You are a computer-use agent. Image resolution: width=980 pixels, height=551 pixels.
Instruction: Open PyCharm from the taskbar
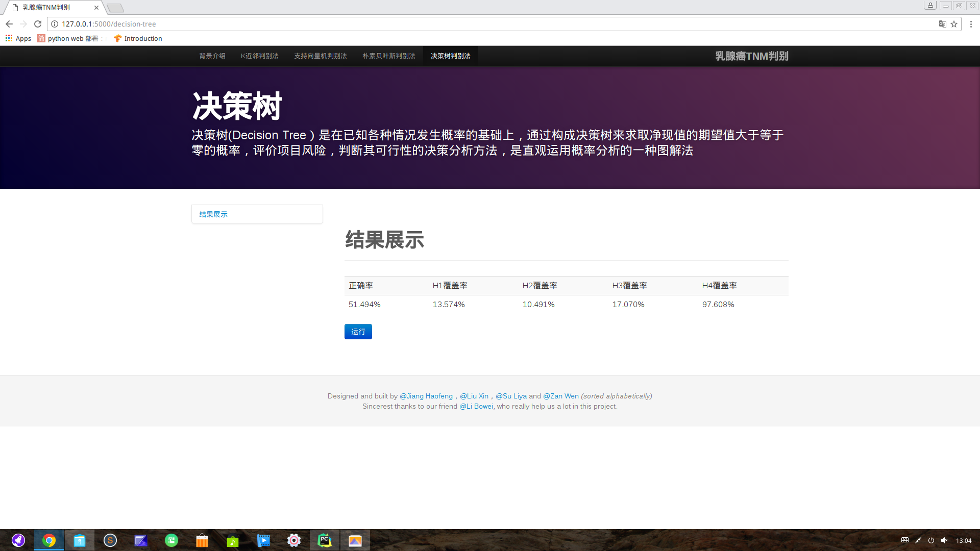325,540
